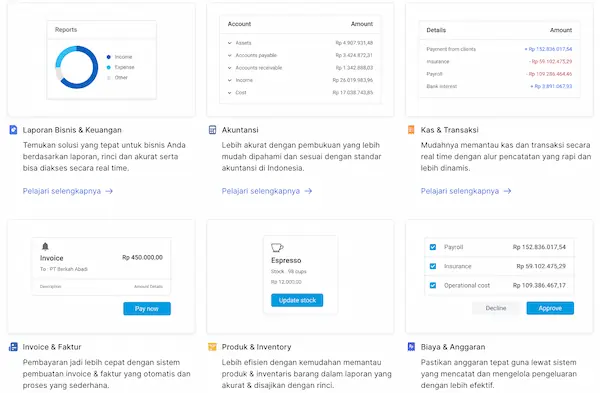Uncheck the Payroll checkbox

(433, 247)
